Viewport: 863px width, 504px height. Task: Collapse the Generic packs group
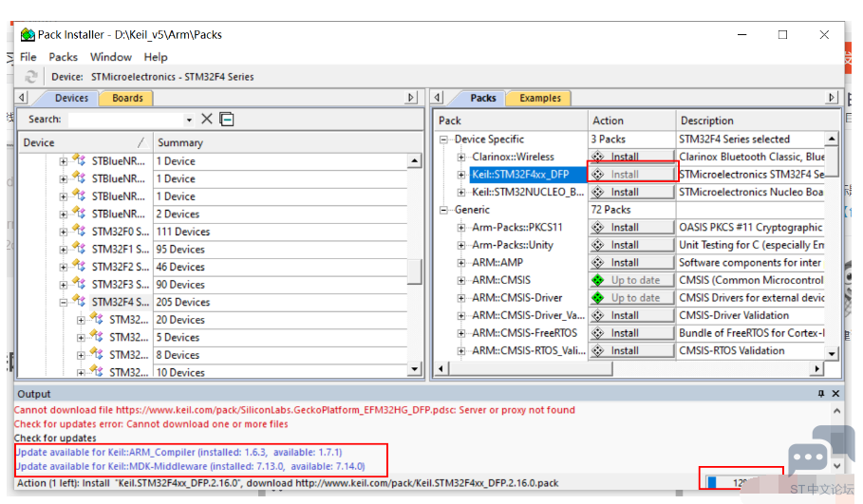click(x=443, y=210)
